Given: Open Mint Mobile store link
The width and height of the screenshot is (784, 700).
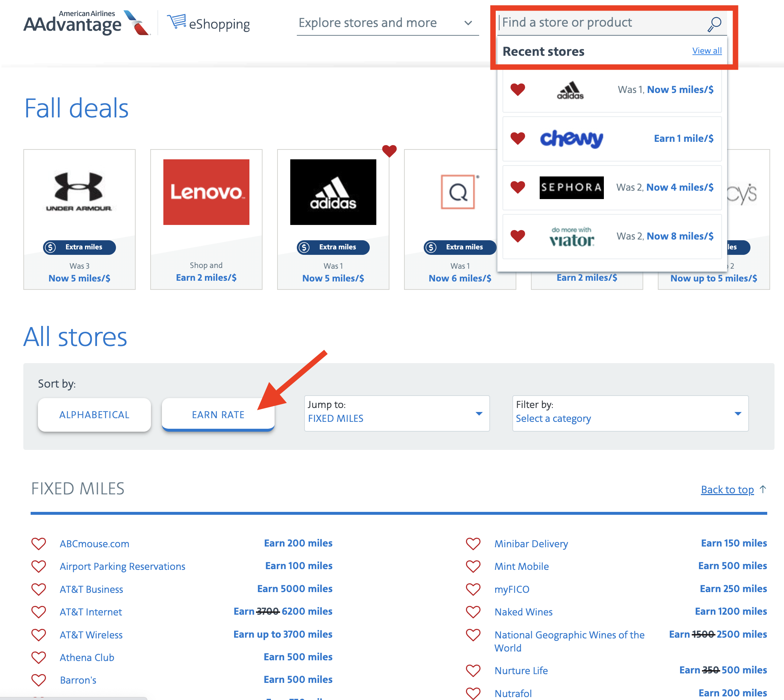Looking at the screenshot, I should click(x=522, y=567).
